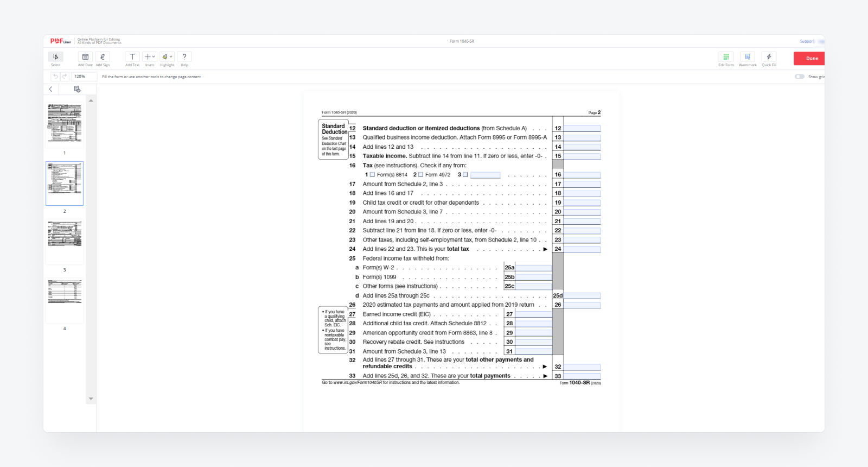
Task: Click the line 13 amount field
Action: 582,137
